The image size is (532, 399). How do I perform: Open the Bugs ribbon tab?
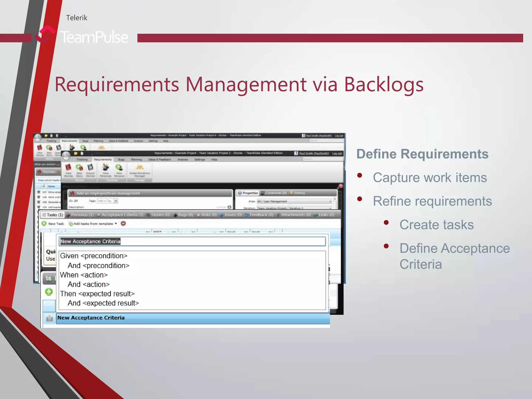coord(121,159)
